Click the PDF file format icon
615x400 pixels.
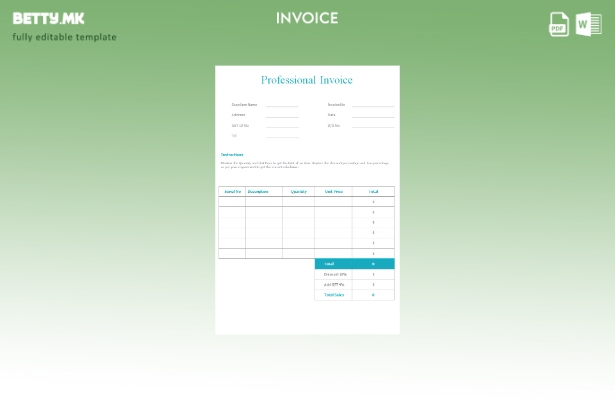coord(559,25)
